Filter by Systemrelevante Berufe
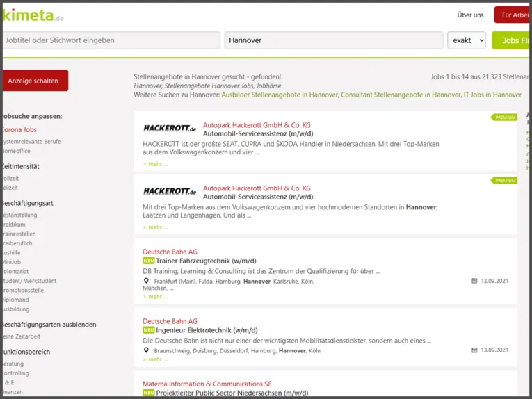Viewport: 532px width, 399px height. tap(31, 142)
